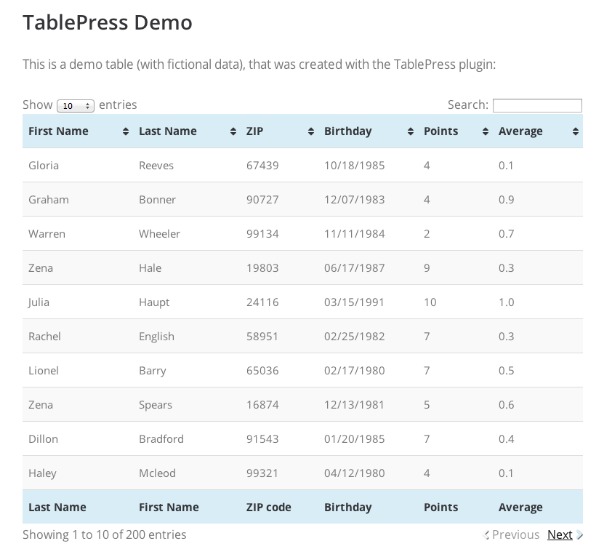Go to the Next page of entries
Screen dimensions: 601x549
coord(559,535)
